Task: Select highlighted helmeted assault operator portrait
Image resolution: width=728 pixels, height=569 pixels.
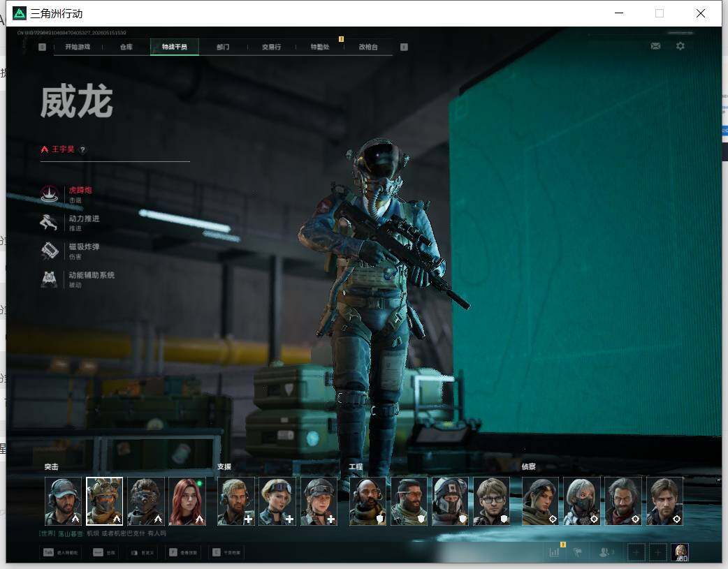Action: (x=105, y=501)
